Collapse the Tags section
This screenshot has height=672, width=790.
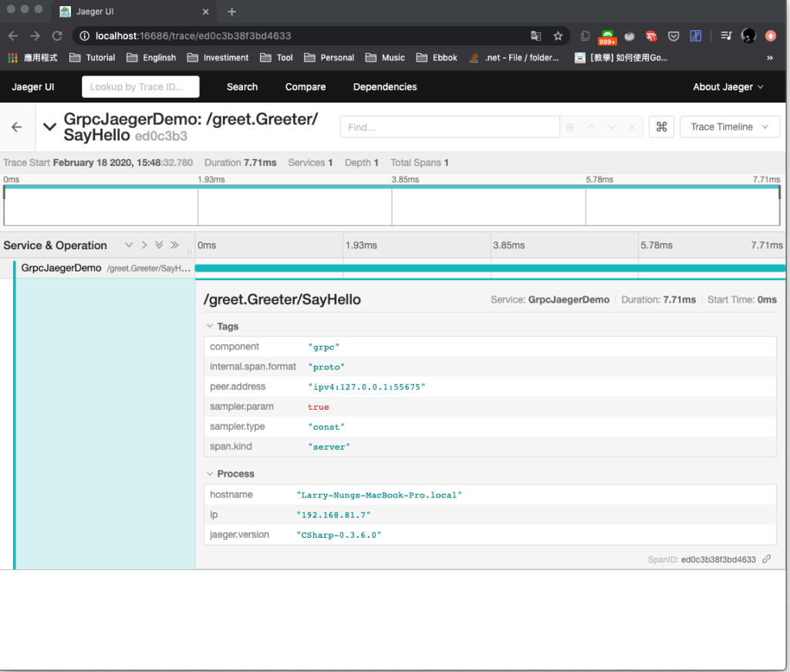pyautogui.click(x=223, y=326)
